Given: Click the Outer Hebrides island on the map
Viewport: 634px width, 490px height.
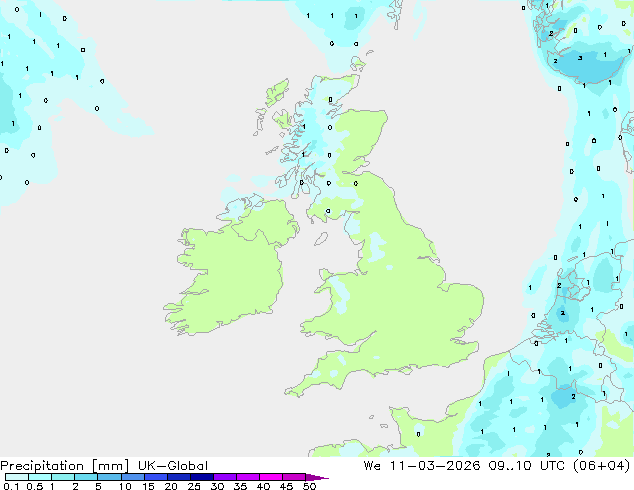Looking at the screenshot, I should click(x=277, y=92).
